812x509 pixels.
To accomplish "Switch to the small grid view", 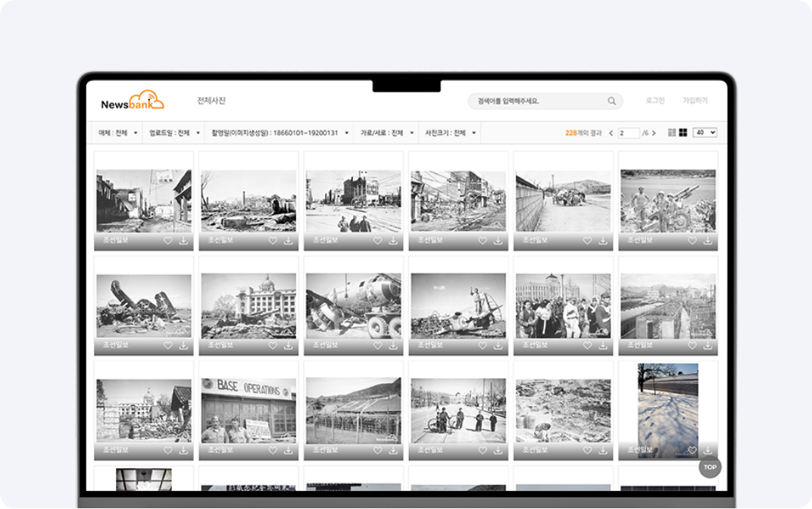I will pyautogui.click(x=672, y=133).
